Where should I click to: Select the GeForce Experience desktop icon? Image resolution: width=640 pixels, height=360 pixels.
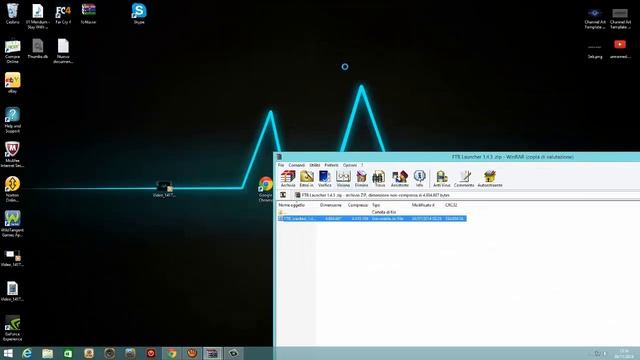point(12,328)
